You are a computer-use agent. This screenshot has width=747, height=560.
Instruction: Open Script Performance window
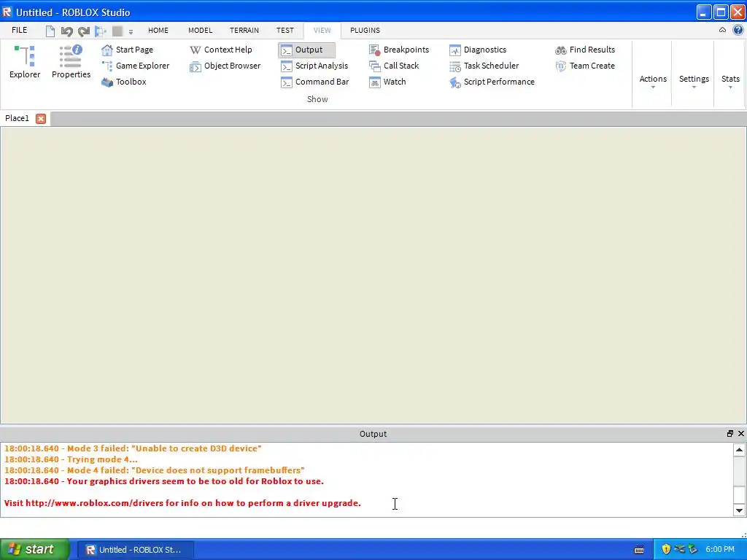click(x=492, y=82)
